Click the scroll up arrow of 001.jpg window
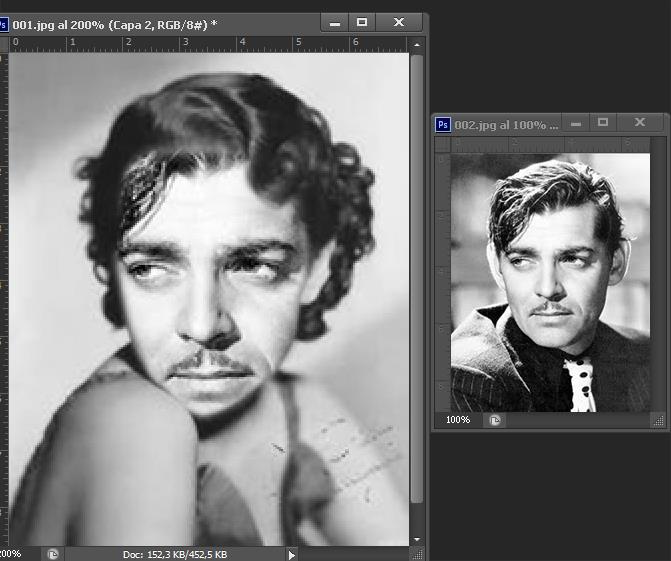 click(417, 45)
